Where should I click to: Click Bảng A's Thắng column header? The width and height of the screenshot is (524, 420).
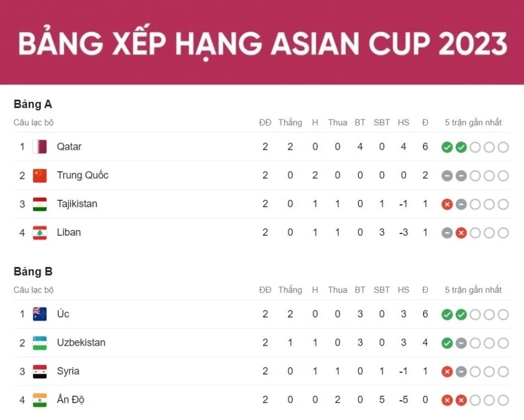290,123
